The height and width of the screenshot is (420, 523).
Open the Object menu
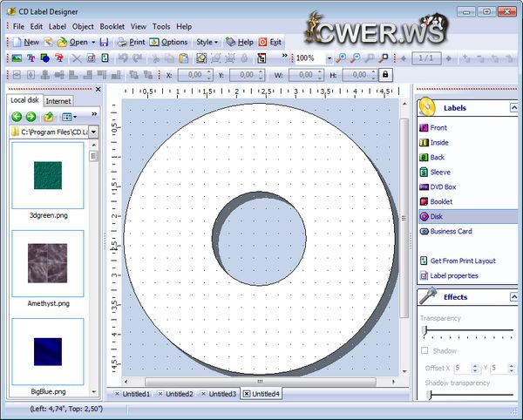(84, 27)
